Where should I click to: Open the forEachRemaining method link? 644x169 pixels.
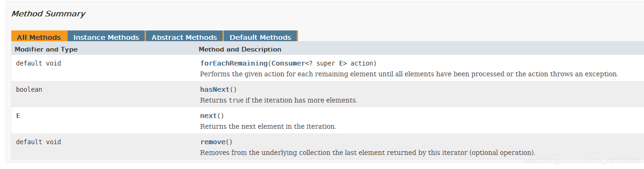[234, 63]
